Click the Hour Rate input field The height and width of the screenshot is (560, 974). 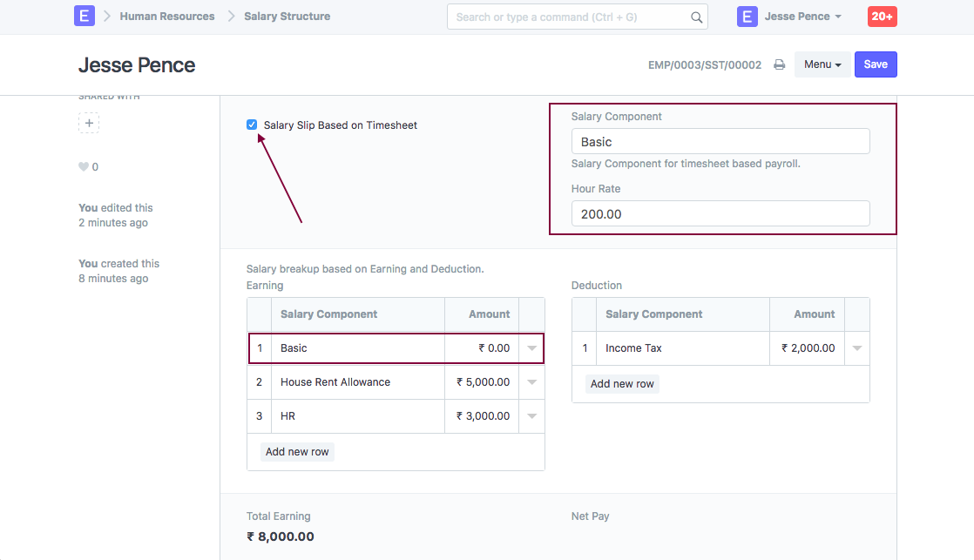click(x=720, y=214)
